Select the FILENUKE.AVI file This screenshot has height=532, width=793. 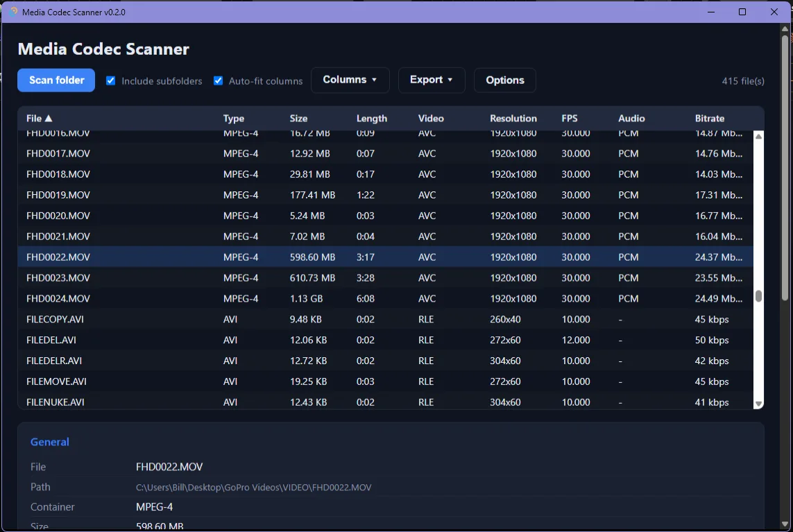[385, 402]
